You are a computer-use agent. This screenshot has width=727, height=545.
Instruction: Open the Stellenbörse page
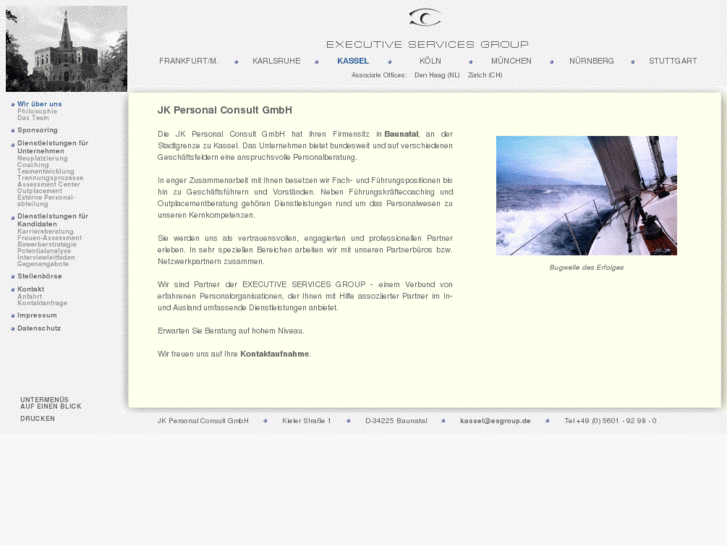tap(39, 276)
